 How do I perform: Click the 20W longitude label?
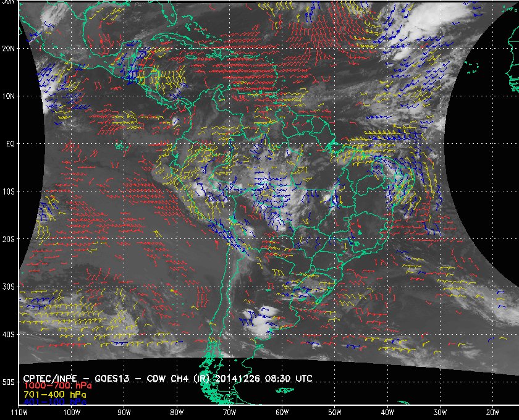click(492, 413)
